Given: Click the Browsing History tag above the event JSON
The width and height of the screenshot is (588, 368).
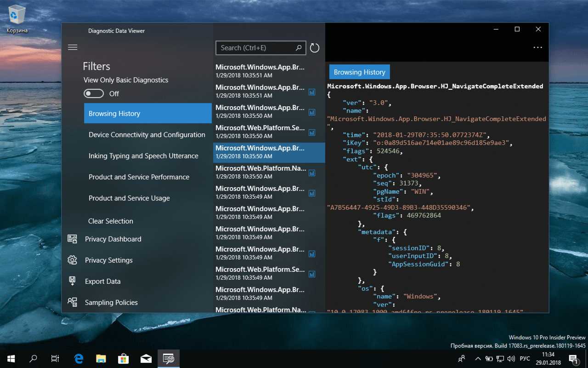Looking at the screenshot, I should pyautogui.click(x=359, y=72).
